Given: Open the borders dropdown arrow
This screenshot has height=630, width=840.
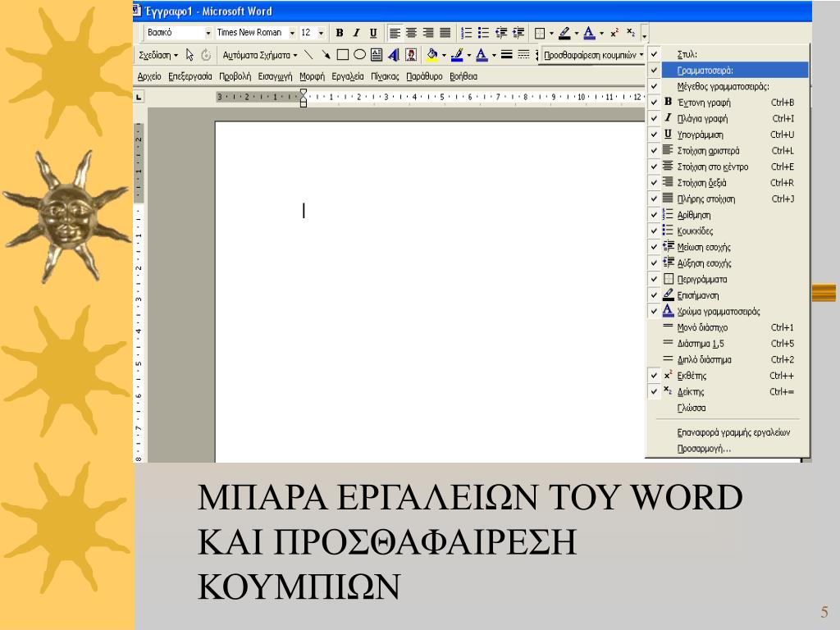Looking at the screenshot, I should (x=551, y=33).
